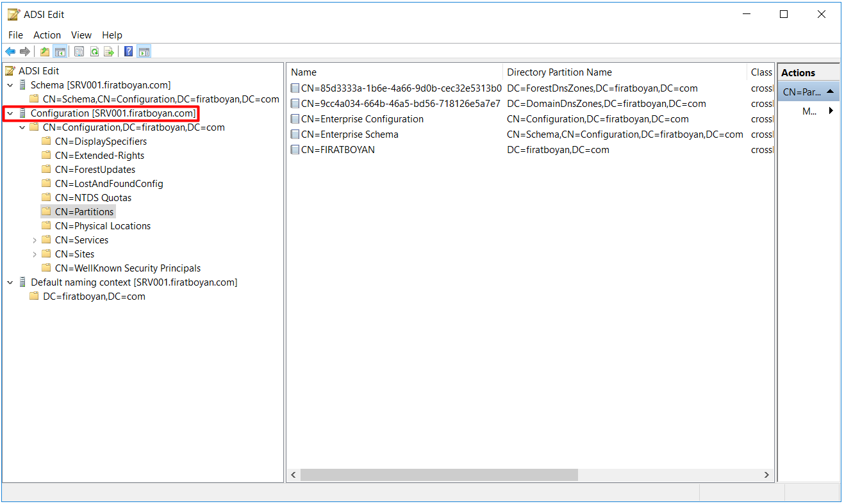Maximize the ADSI Edit window
Viewport: 844px width, 504px height.
[784, 14]
